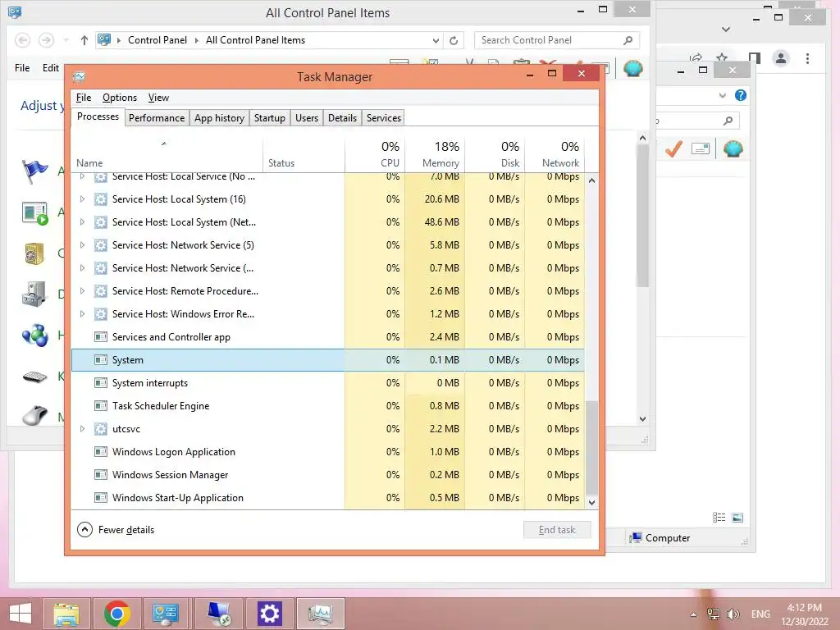
Task: Click Mouse icon in Control Panel list
Action: [34, 414]
